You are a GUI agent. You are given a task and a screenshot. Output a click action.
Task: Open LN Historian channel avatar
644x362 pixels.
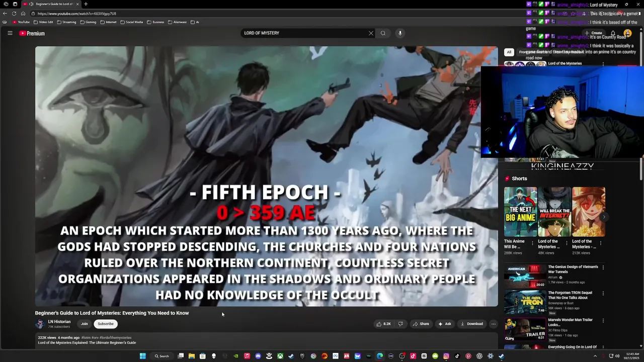pyautogui.click(x=40, y=324)
